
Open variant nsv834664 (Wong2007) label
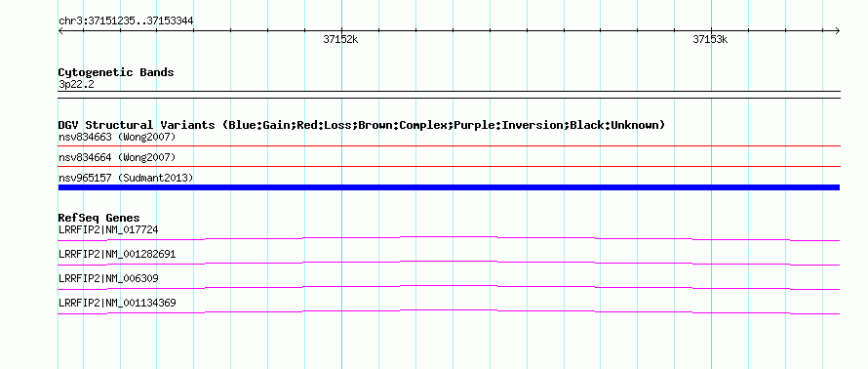[x=117, y=158]
